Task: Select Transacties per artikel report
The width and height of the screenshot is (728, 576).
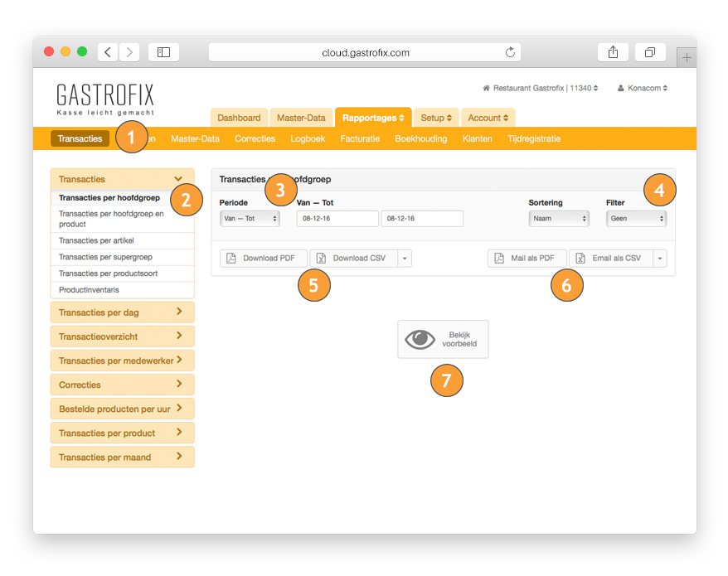Action: click(96, 241)
